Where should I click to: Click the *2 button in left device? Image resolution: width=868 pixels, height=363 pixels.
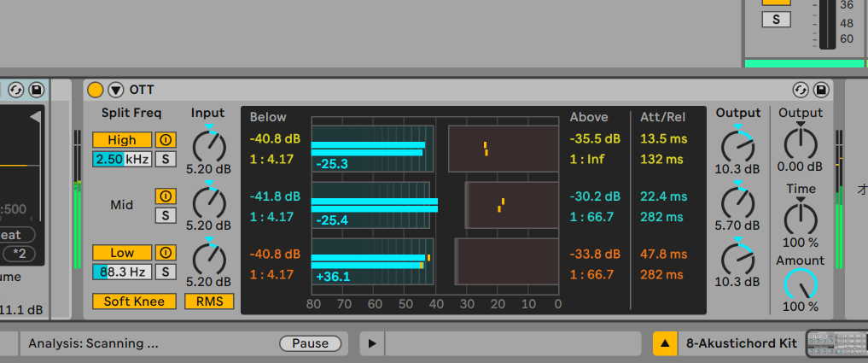[20, 254]
